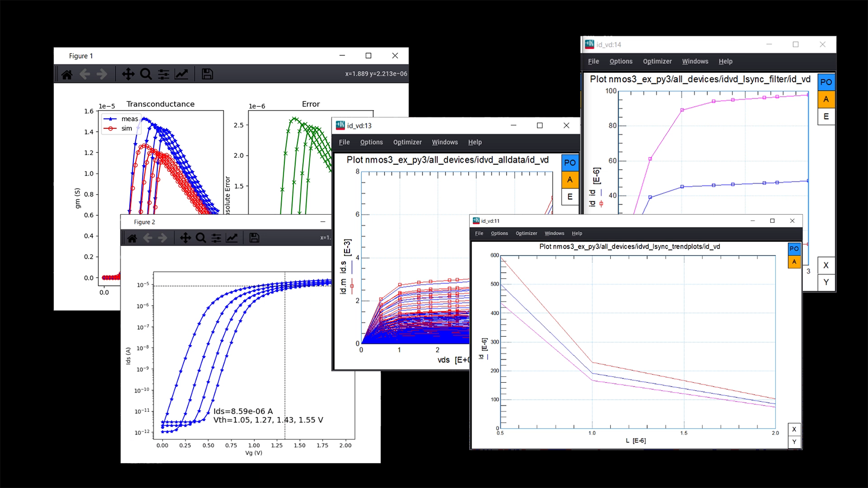Click the back navigation arrow in Figure 1
Image resolution: width=868 pixels, height=488 pixels.
click(x=85, y=74)
